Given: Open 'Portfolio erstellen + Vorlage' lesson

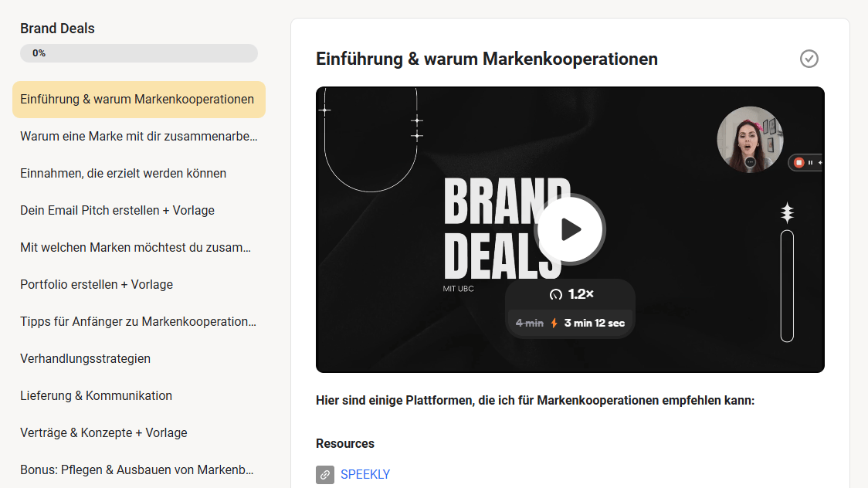Looking at the screenshot, I should (97, 285).
